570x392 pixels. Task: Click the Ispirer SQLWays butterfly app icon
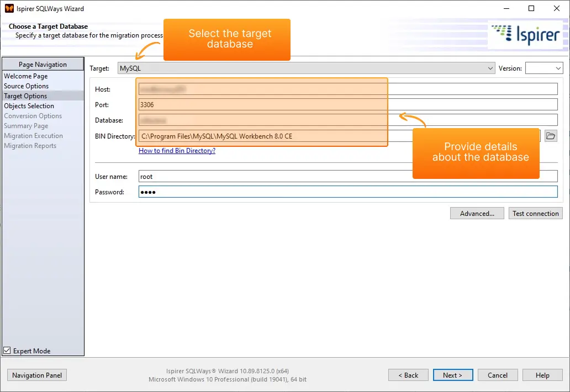pos(9,8)
